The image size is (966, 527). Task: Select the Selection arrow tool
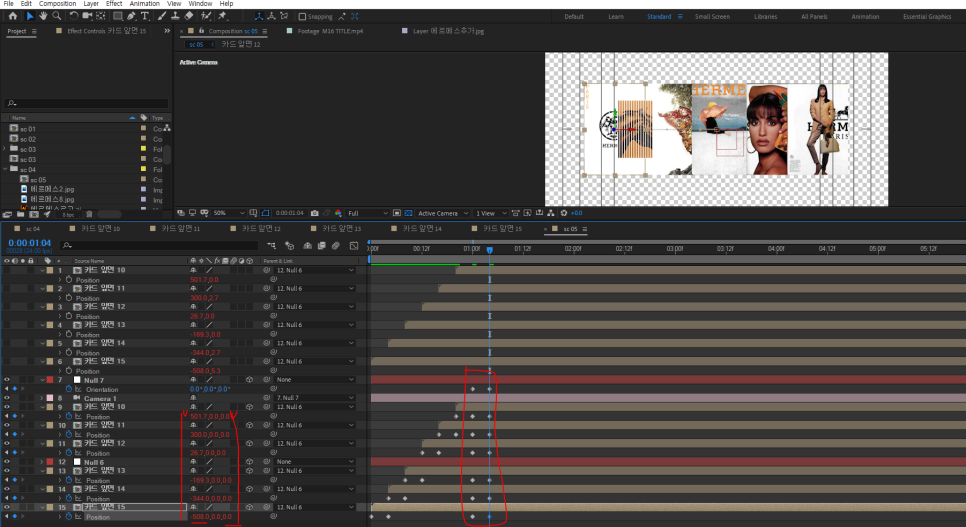29,16
